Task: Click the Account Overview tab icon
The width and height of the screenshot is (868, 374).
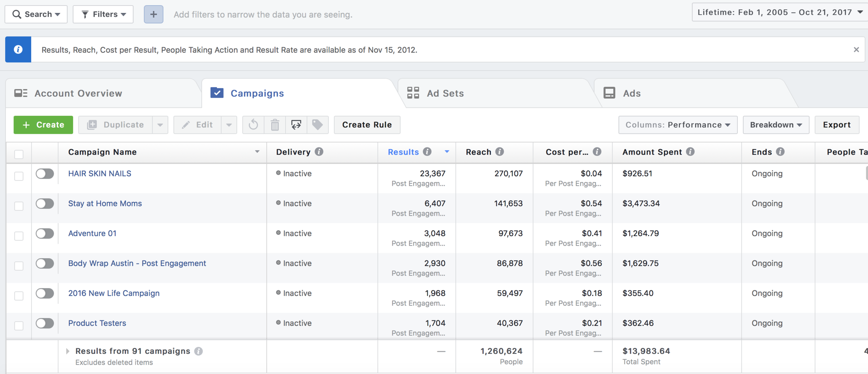Action: (x=21, y=93)
